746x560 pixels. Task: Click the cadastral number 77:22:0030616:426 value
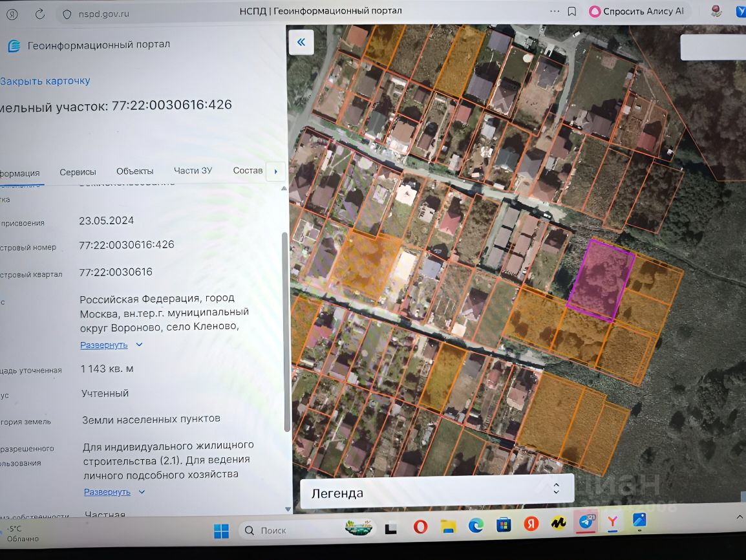(127, 244)
